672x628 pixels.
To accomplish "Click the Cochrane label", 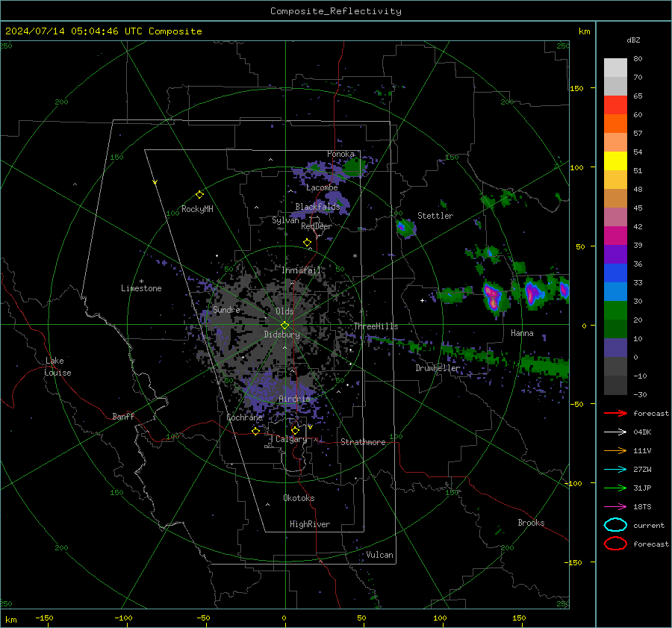I will 244,417.
